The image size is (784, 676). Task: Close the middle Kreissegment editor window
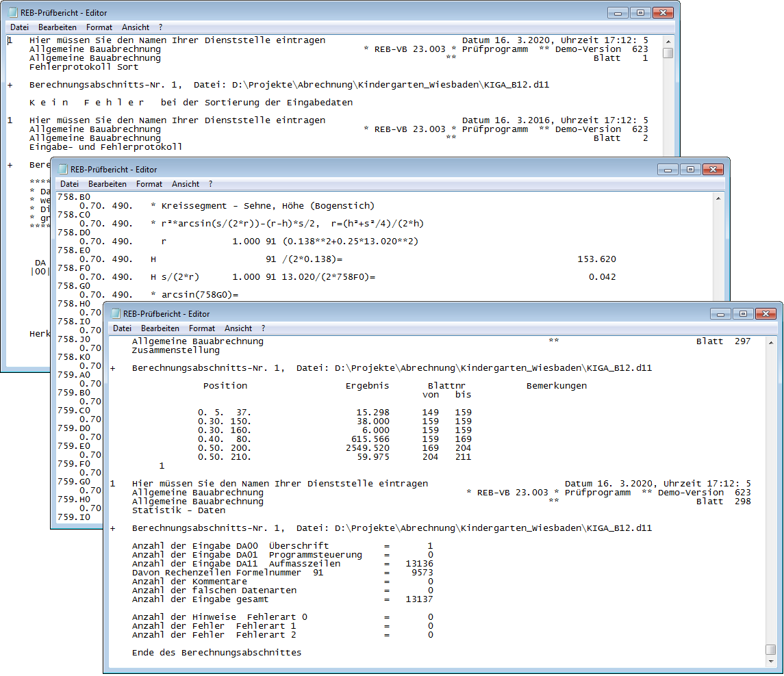click(x=713, y=170)
